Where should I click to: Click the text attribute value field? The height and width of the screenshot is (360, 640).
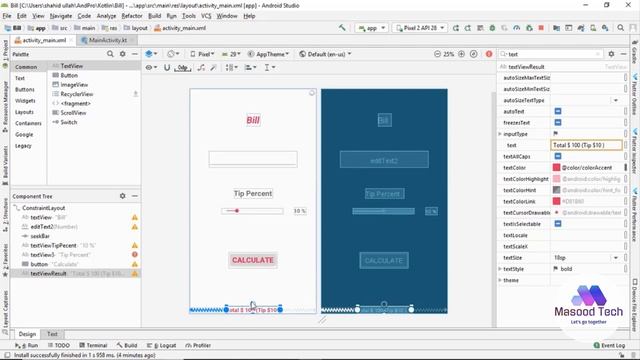[586, 145]
